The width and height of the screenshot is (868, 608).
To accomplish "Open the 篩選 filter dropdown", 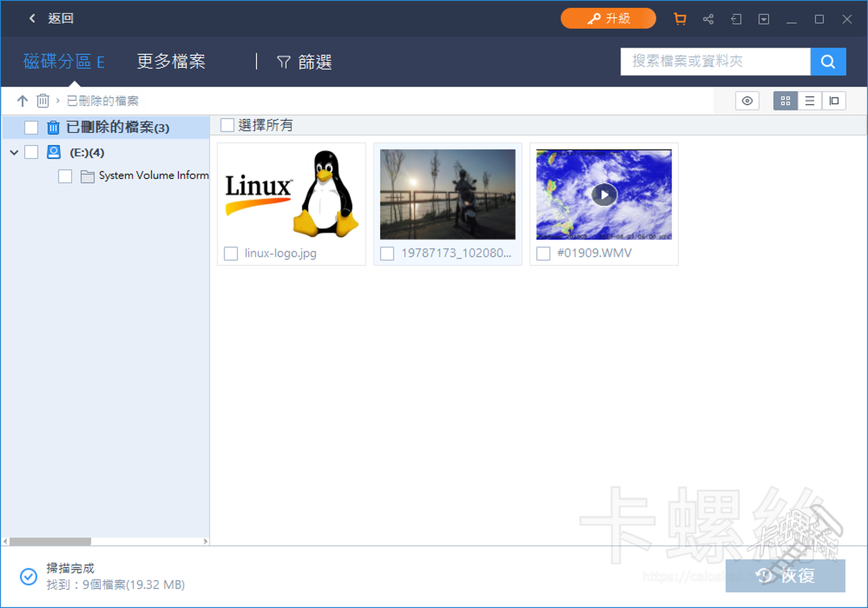I will pos(304,62).
